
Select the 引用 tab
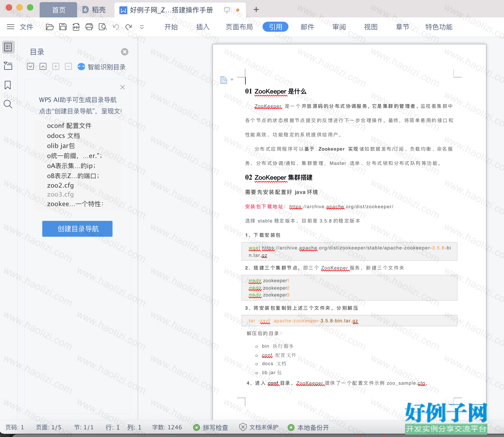(276, 27)
